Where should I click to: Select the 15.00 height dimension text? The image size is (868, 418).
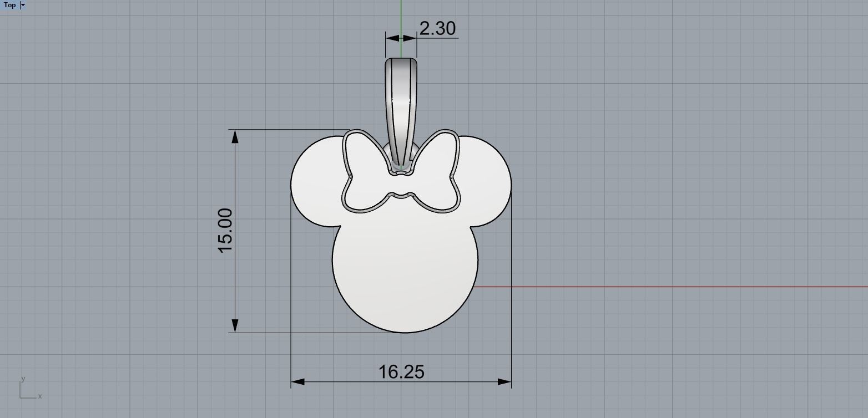225,231
